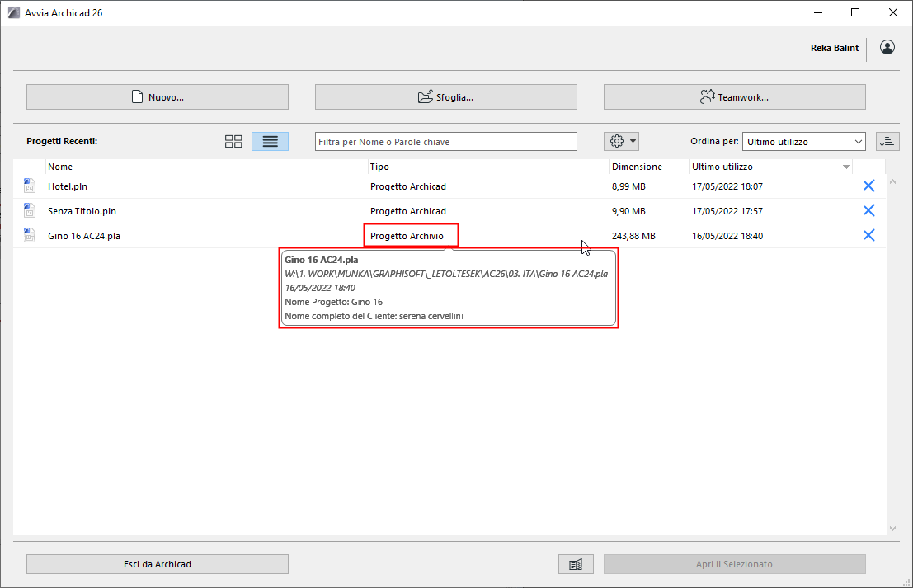Viewport: 913px width, 588px height.
Task: Click the Senza Titolo.pln file icon
Action: 29,210
